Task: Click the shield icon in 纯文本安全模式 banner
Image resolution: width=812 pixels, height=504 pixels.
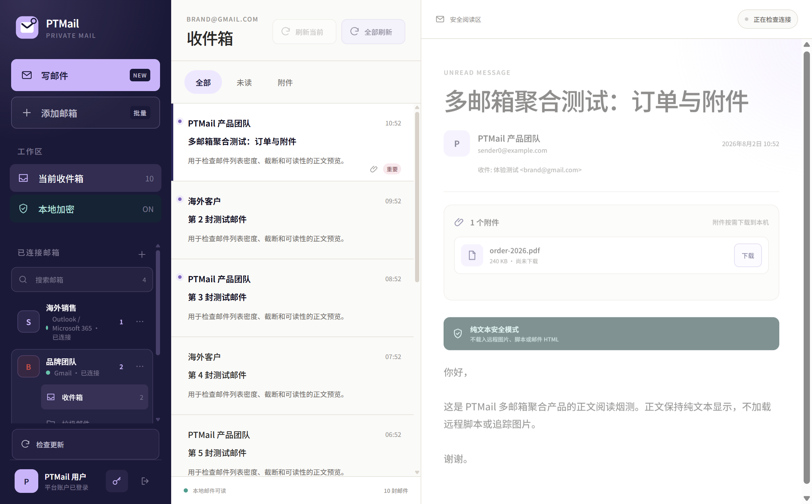Action: 458,333
